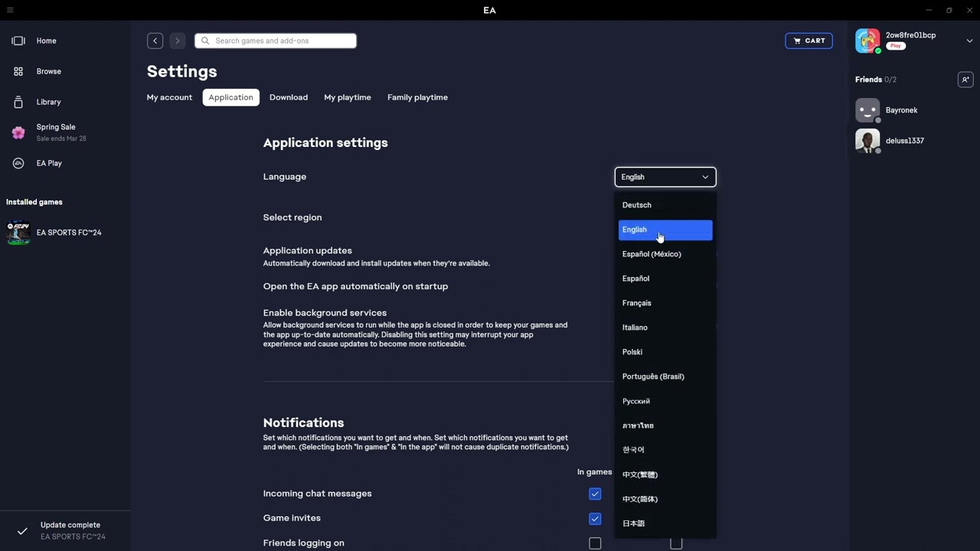Collapse the Language dropdown box

[665, 177]
